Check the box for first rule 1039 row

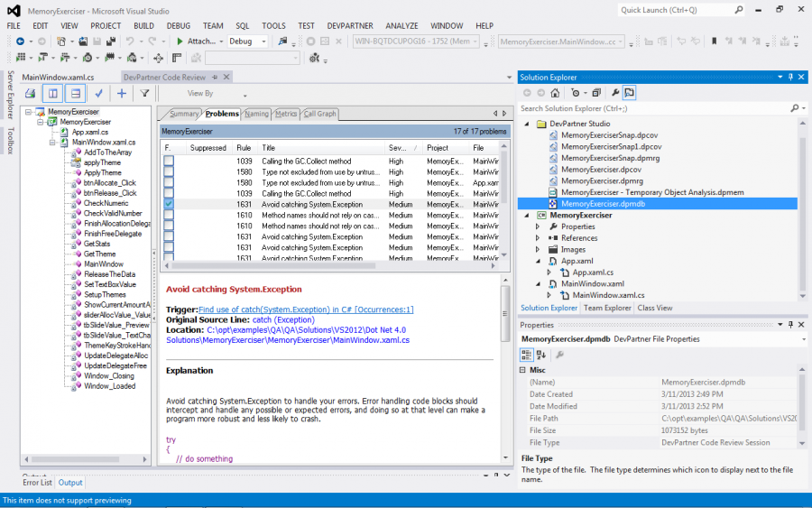(169, 161)
